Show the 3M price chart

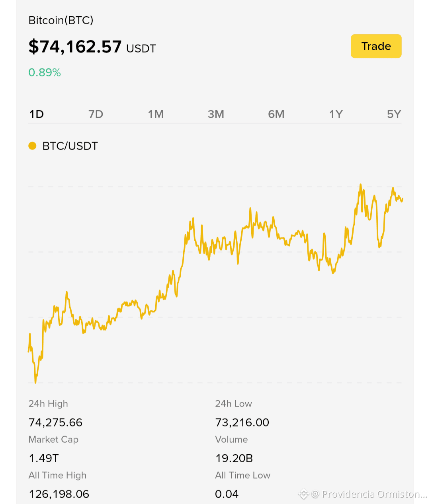point(216,115)
